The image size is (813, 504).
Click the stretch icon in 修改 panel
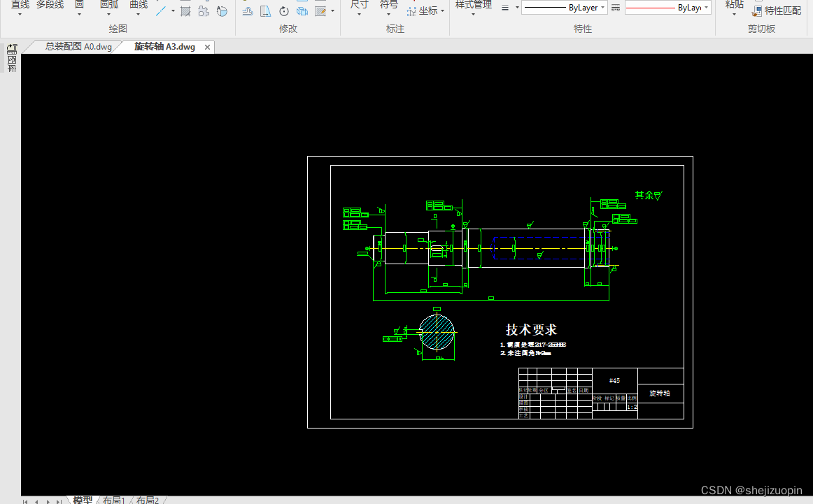point(265,11)
